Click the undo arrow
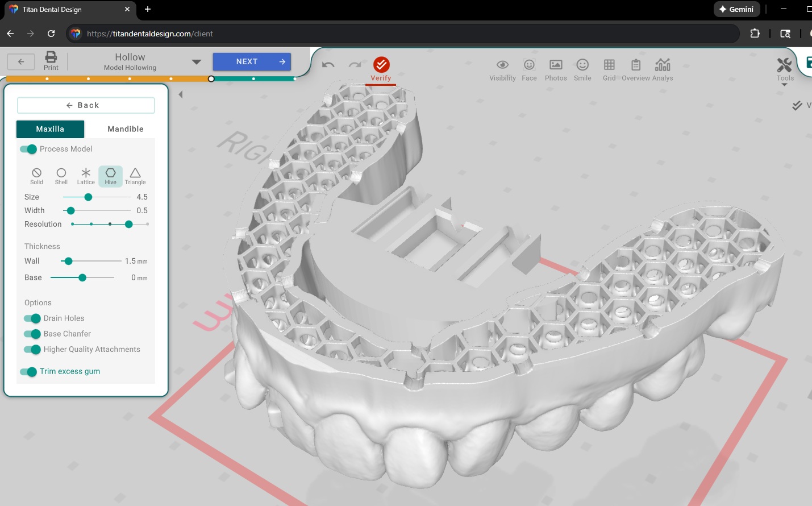 328,64
